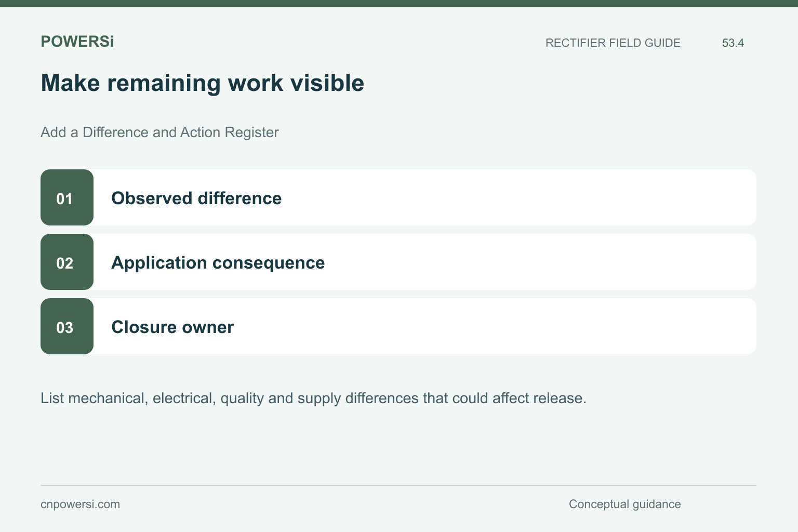Click the page number 53.4
The width and height of the screenshot is (798, 532).
point(733,43)
